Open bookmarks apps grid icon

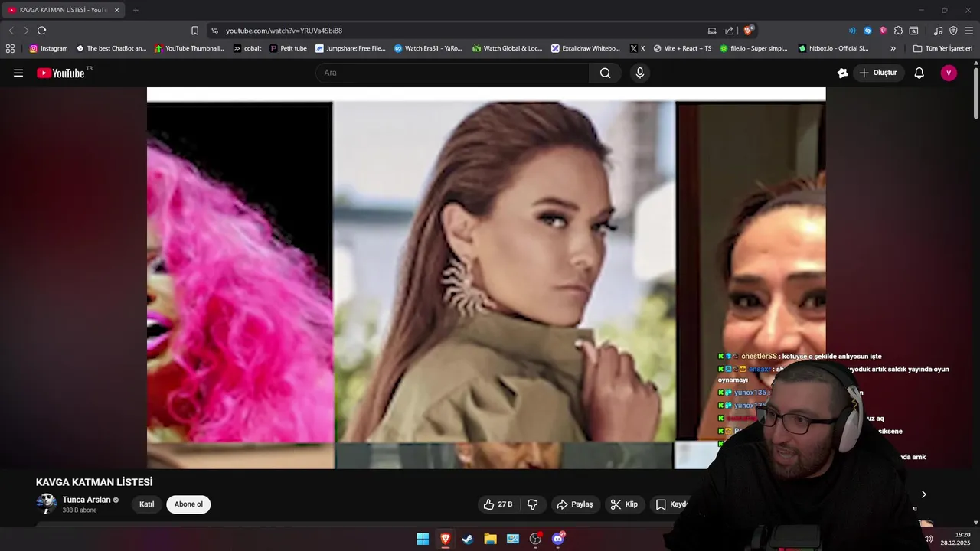click(10, 48)
